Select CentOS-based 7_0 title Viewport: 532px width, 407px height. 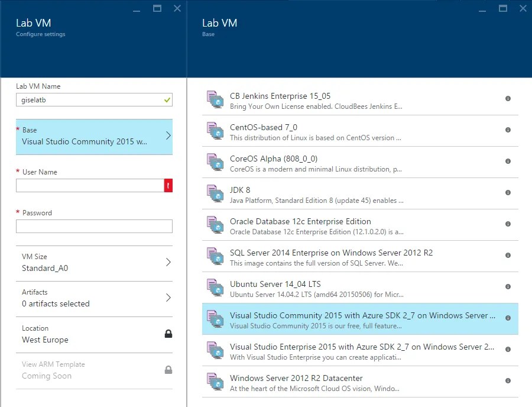pyautogui.click(x=263, y=127)
